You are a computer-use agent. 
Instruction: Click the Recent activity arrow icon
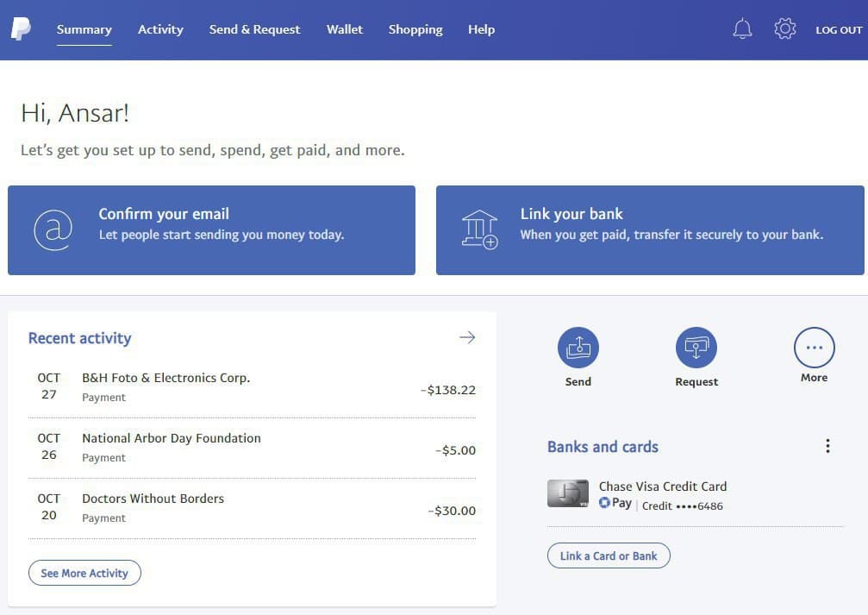[467, 337]
